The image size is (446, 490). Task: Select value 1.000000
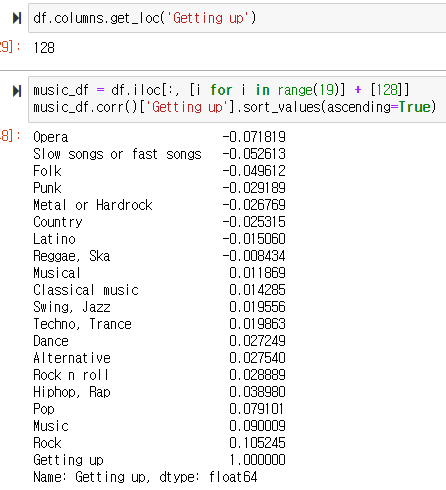[257, 460]
